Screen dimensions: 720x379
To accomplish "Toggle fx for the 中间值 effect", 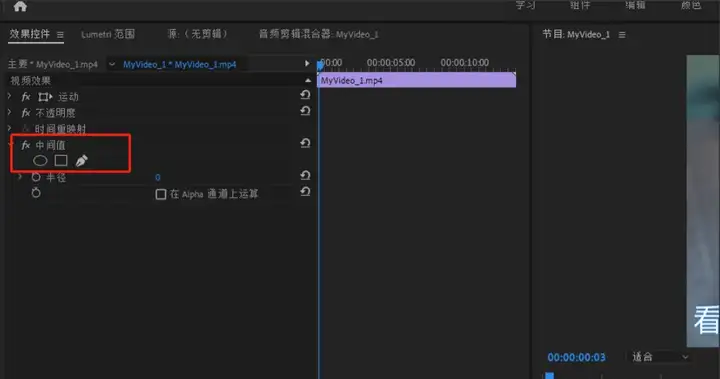I will [26, 146].
